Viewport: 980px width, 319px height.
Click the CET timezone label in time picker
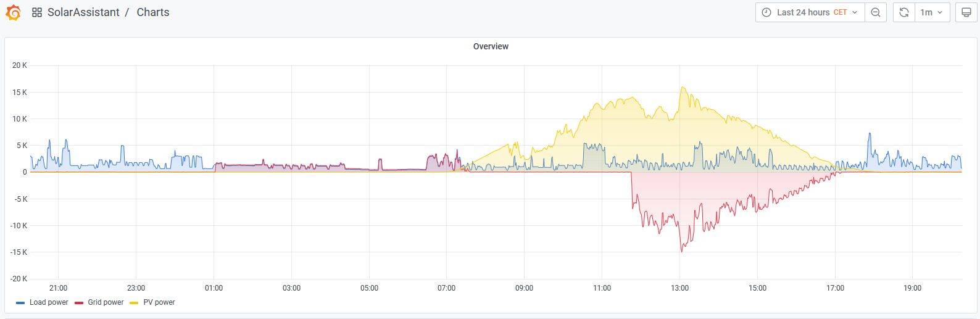coord(840,12)
